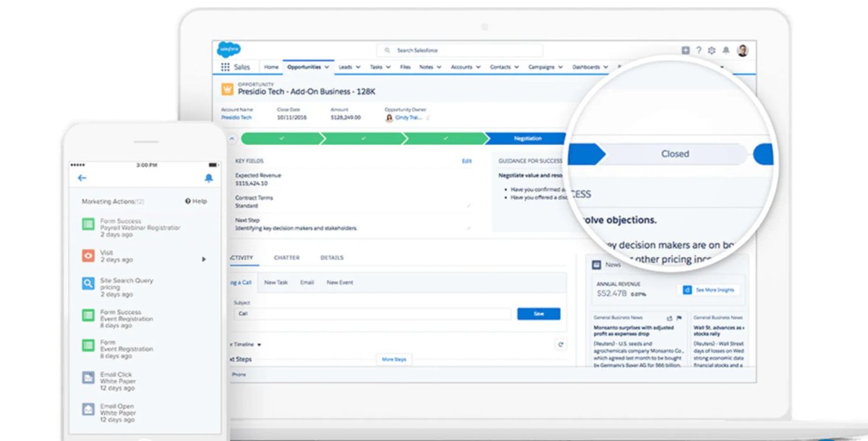
Task: Click the share icon on Monsanto article
Action: pos(669,317)
